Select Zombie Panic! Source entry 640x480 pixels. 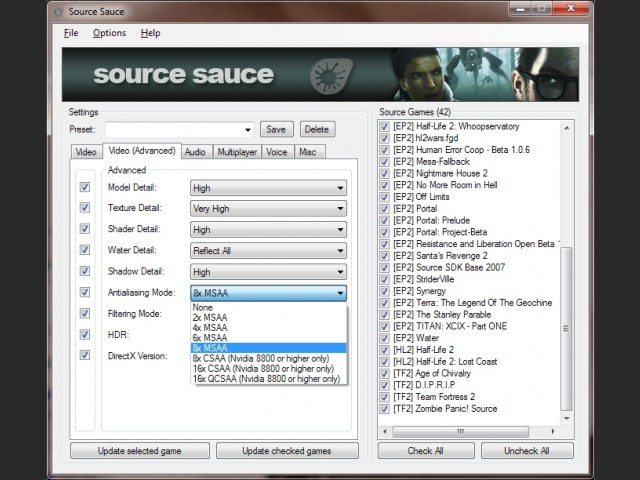coord(445,409)
